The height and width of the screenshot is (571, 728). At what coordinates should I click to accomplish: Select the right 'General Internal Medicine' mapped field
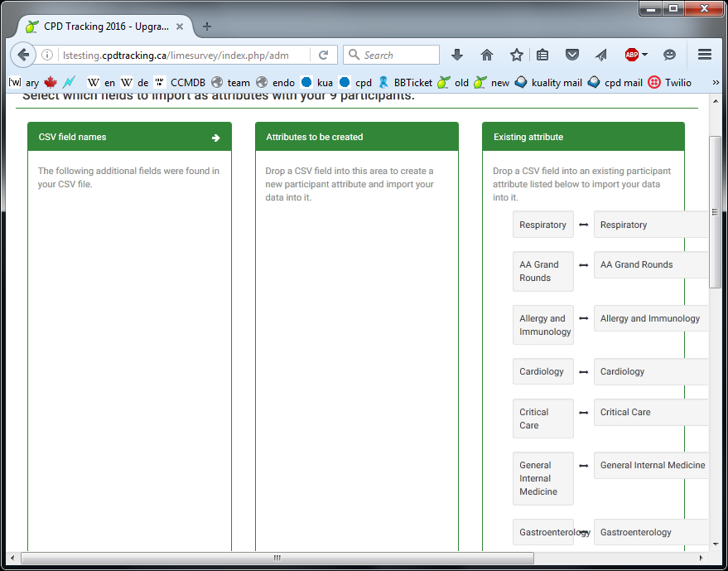click(x=651, y=465)
